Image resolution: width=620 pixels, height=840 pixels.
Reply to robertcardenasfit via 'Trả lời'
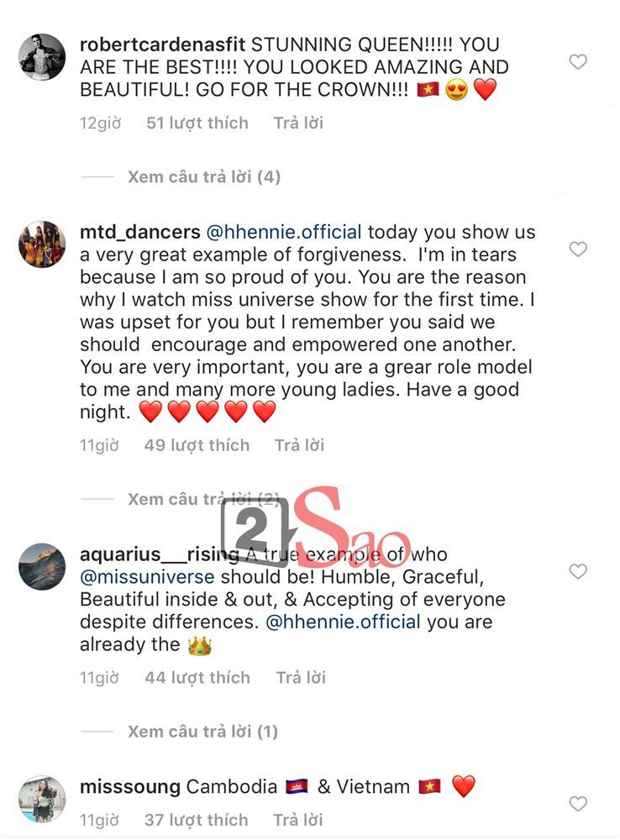(298, 123)
